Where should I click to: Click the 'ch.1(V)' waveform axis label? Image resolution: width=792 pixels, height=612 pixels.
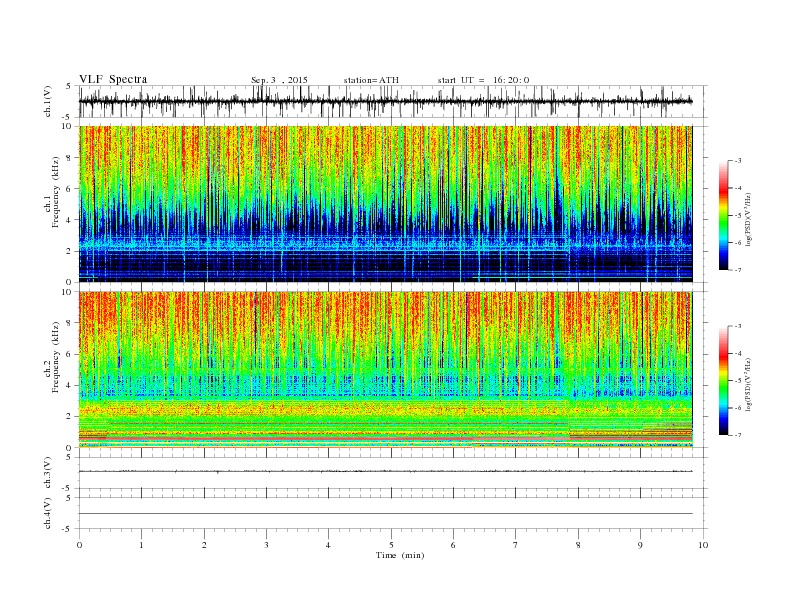(48, 101)
